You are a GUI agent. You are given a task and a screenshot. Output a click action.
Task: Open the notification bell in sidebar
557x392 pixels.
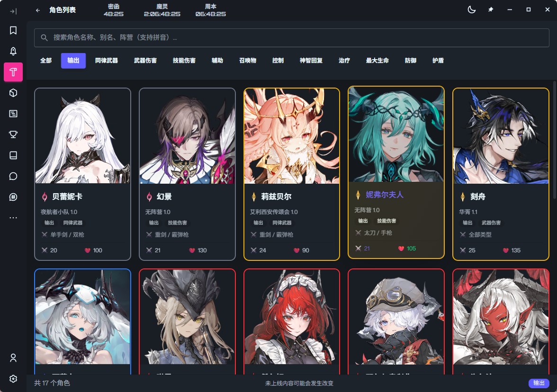[x=13, y=51]
